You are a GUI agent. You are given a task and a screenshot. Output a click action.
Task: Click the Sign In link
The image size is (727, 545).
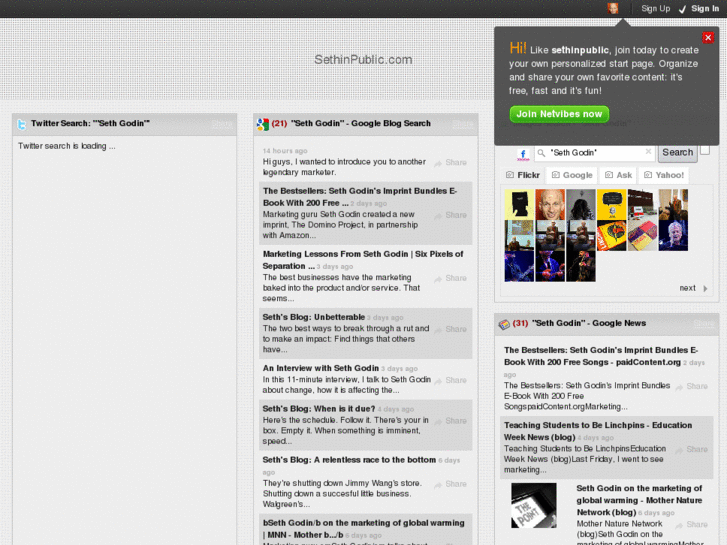[x=705, y=8]
